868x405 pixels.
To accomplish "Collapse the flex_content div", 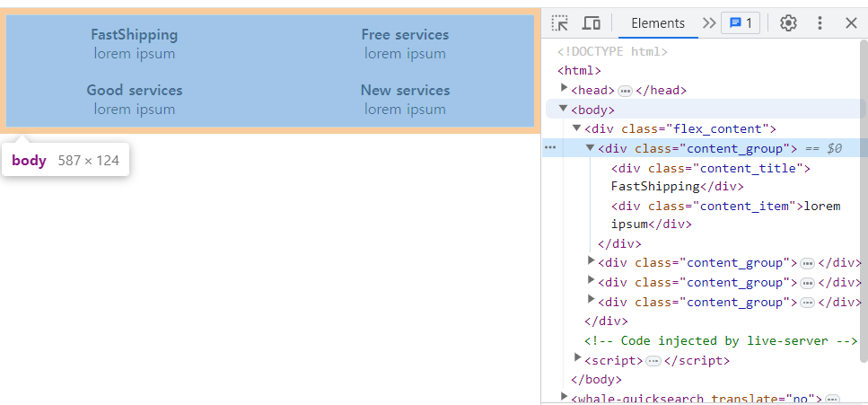I will (x=577, y=128).
